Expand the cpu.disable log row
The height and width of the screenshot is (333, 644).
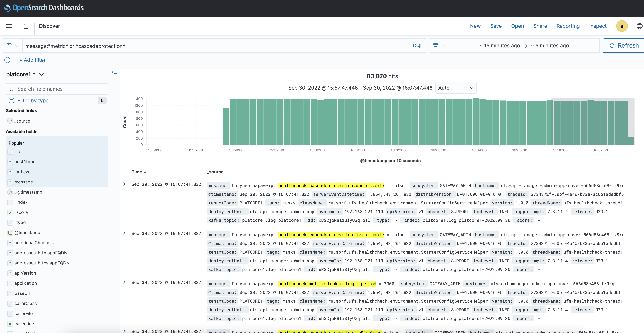tap(124, 184)
